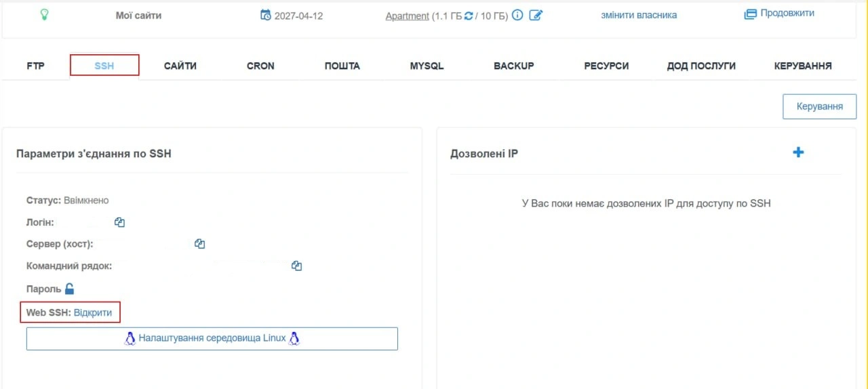Click the no allowed IP message text
This screenshot has width=868, height=389.
click(646, 203)
